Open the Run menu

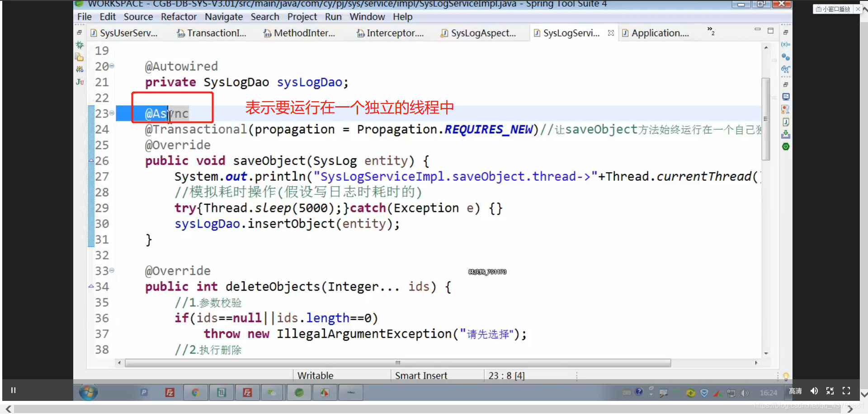(x=333, y=17)
